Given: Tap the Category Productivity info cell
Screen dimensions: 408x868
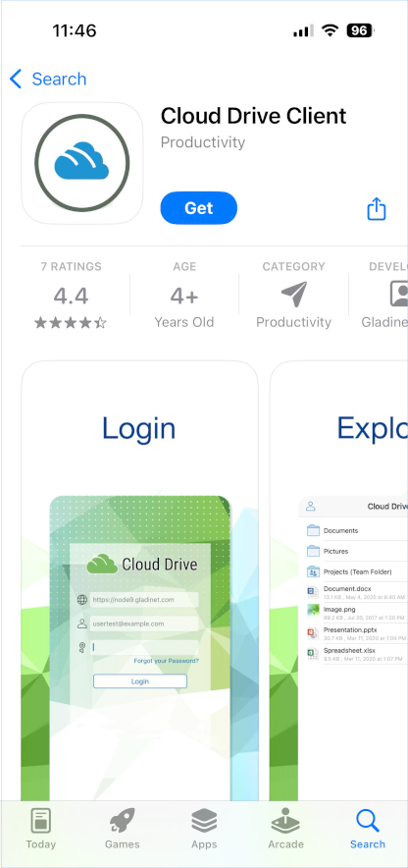Looking at the screenshot, I should coord(293,295).
